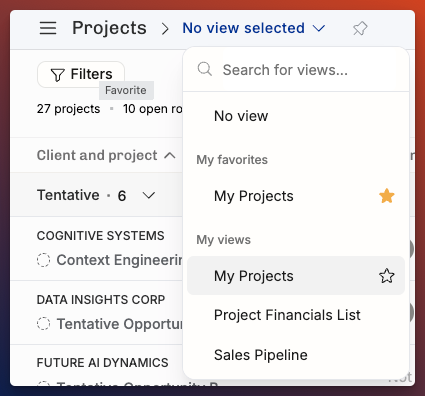Go to Projects breadcrumb

tap(109, 28)
